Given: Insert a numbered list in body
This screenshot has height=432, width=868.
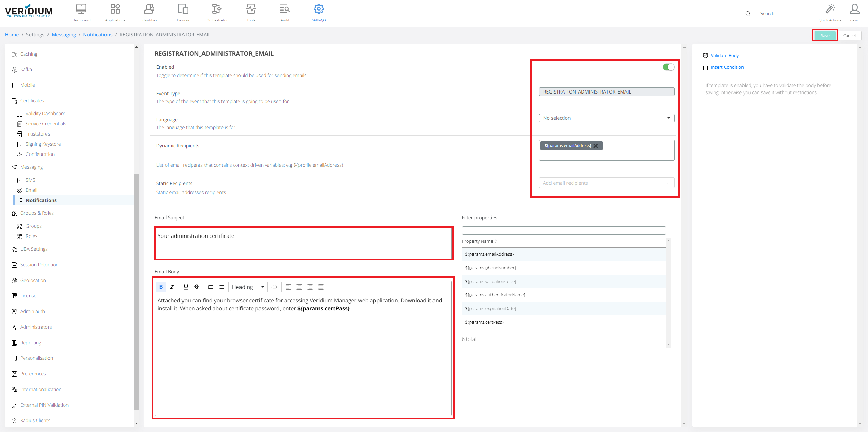Looking at the screenshot, I should (x=211, y=287).
